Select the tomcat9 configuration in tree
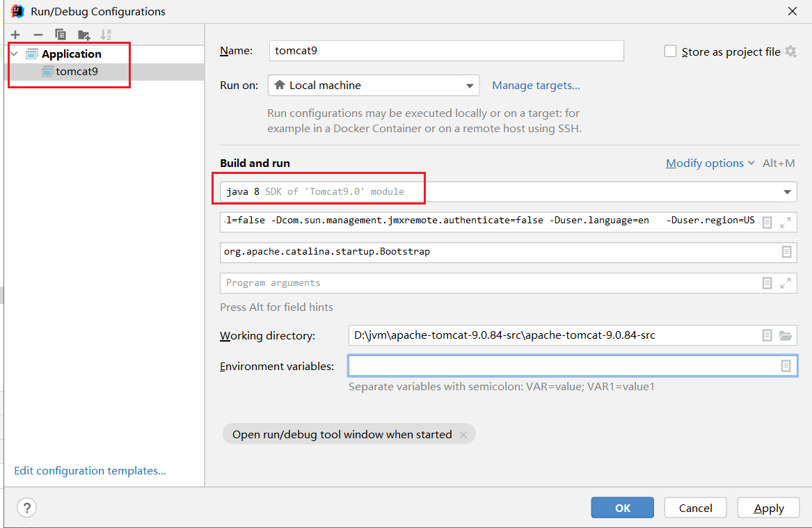The width and height of the screenshot is (812, 528). coord(77,71)
